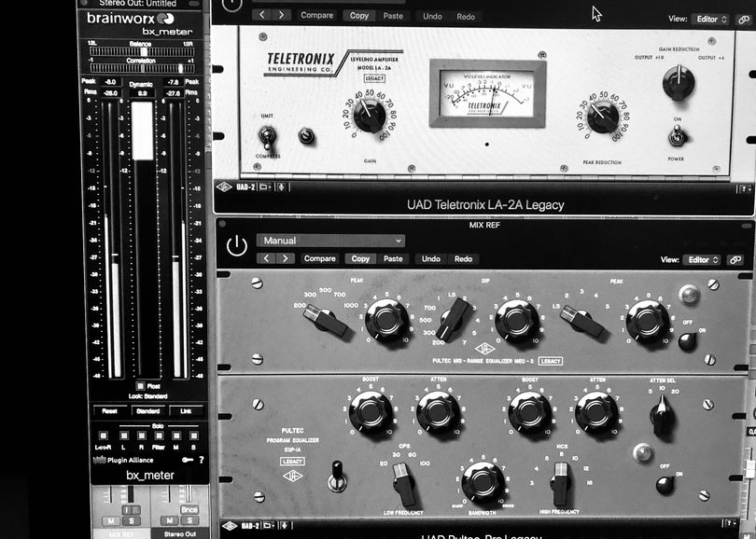756x539 pixels.
Task: Click the EQP-1A Bandwidth knob
Action: pyautogui.click(x=483, y=481)
